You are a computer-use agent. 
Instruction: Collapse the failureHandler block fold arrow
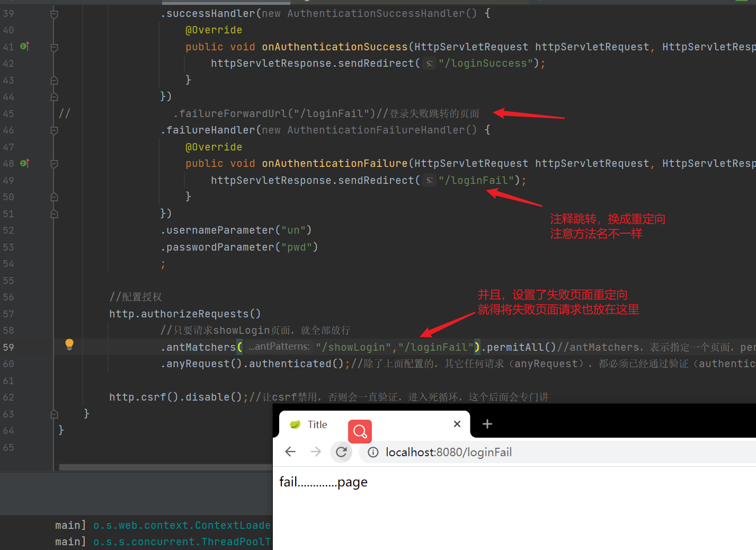(54, 130)
